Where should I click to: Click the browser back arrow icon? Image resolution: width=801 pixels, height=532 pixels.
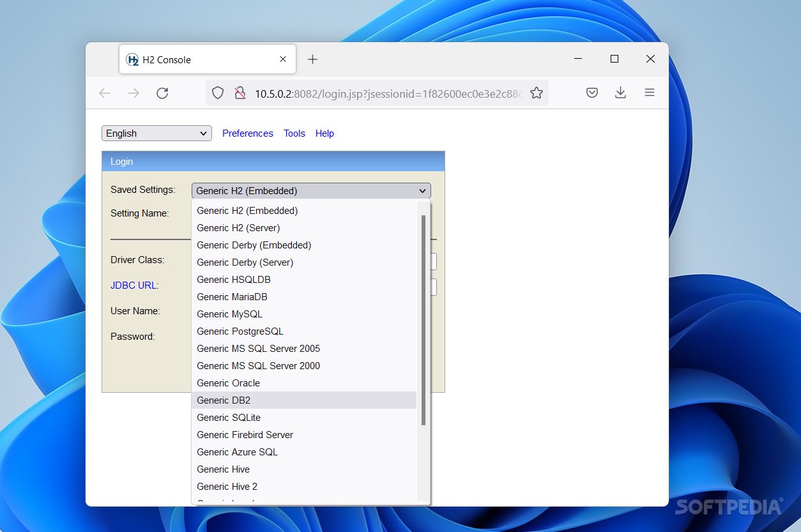coord(105,93)
